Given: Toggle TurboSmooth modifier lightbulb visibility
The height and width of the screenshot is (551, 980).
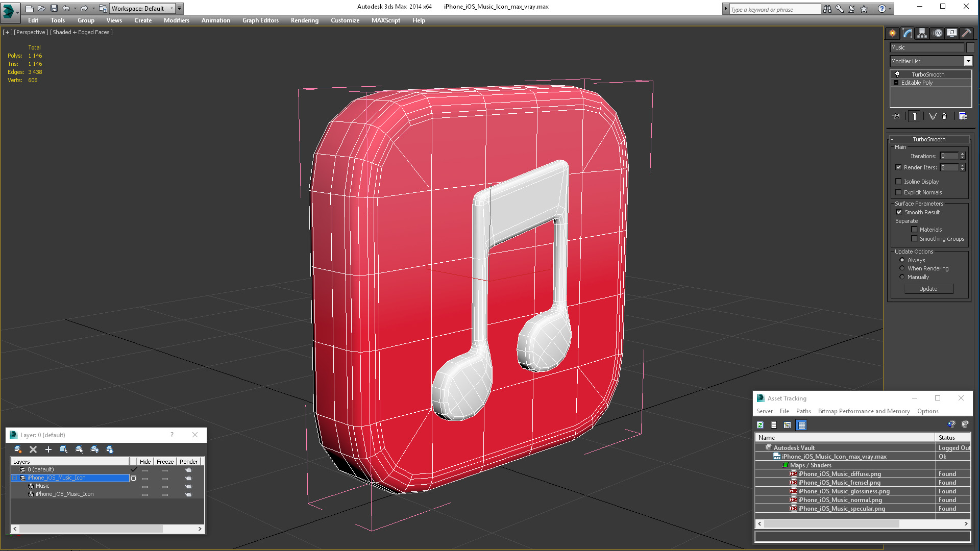Looking at the screenshot, I should [897, 74].
